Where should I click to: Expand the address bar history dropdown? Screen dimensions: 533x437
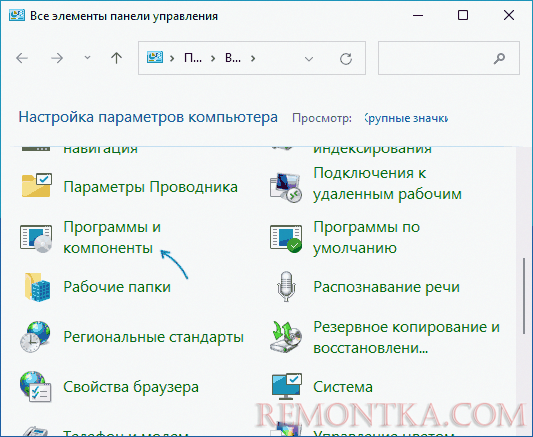point(309,59)
